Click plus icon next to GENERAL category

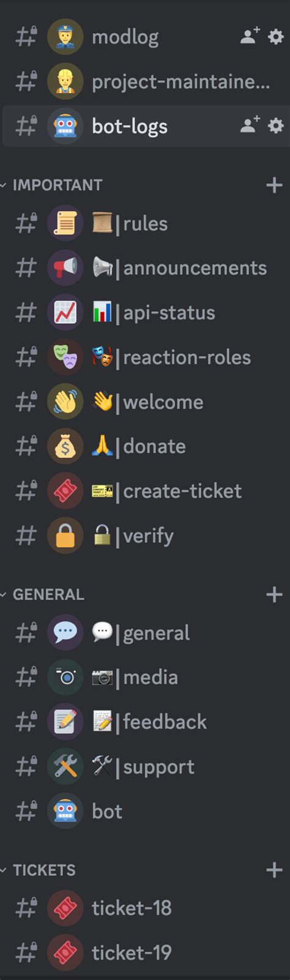pyautogui.click(x=274, y=594)
